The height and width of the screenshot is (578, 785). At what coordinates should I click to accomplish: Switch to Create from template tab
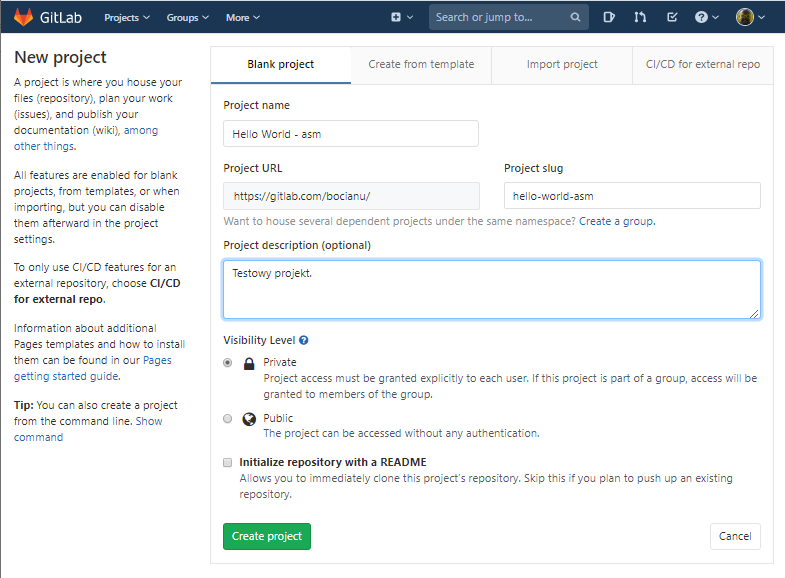[421, 65]
